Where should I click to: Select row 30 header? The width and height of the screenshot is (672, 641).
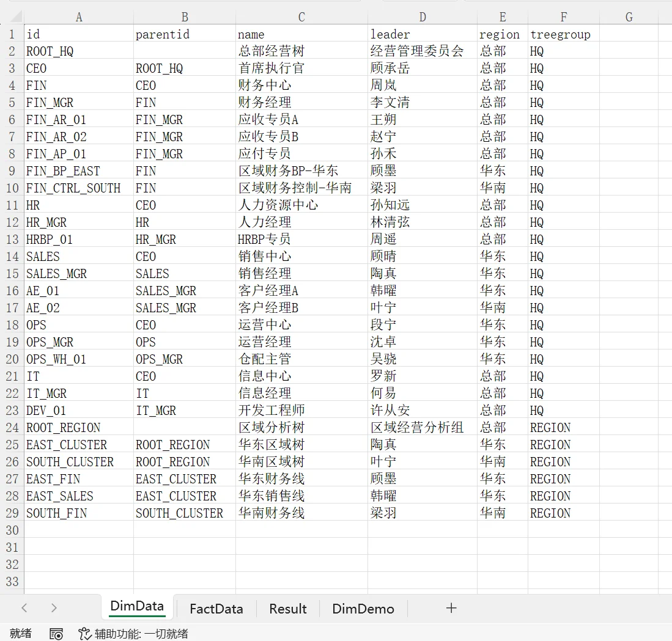tap(12, 530)
